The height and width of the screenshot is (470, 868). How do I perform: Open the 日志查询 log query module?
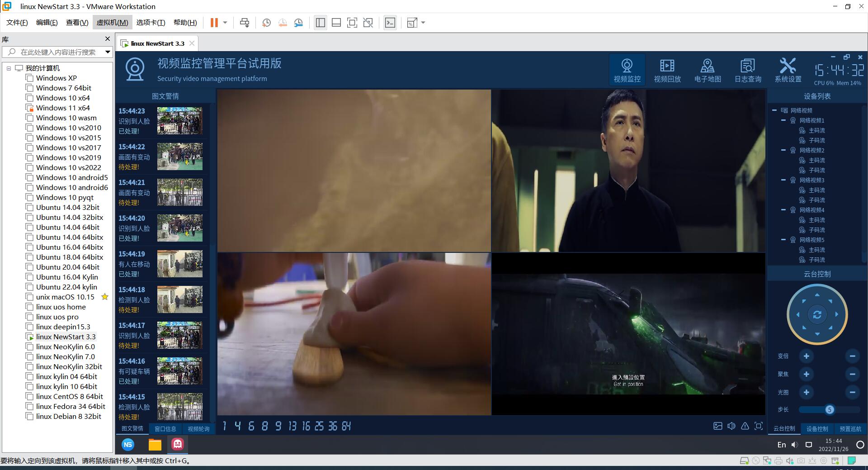tap(748, 71)
